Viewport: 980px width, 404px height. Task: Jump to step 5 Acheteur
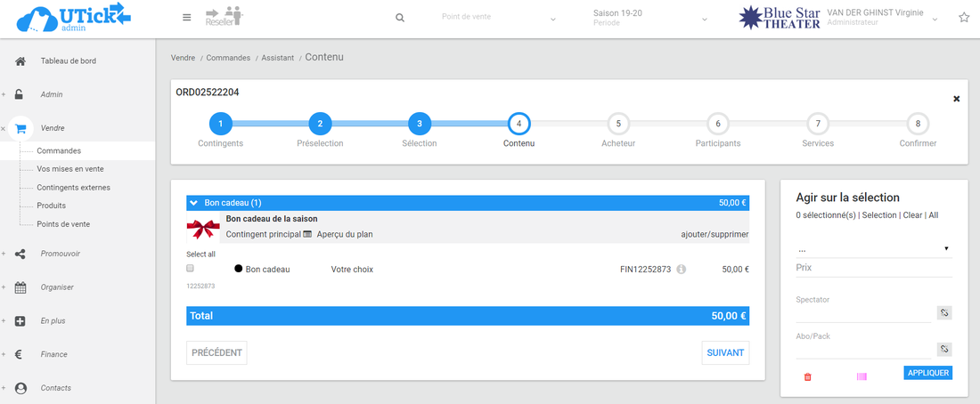tap(618, 124)
